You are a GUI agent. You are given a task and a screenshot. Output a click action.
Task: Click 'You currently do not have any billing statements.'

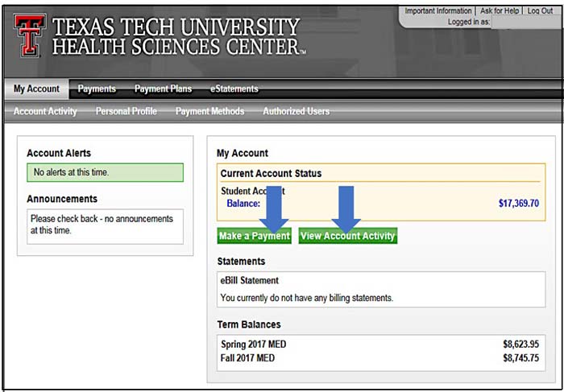(307, 298)
